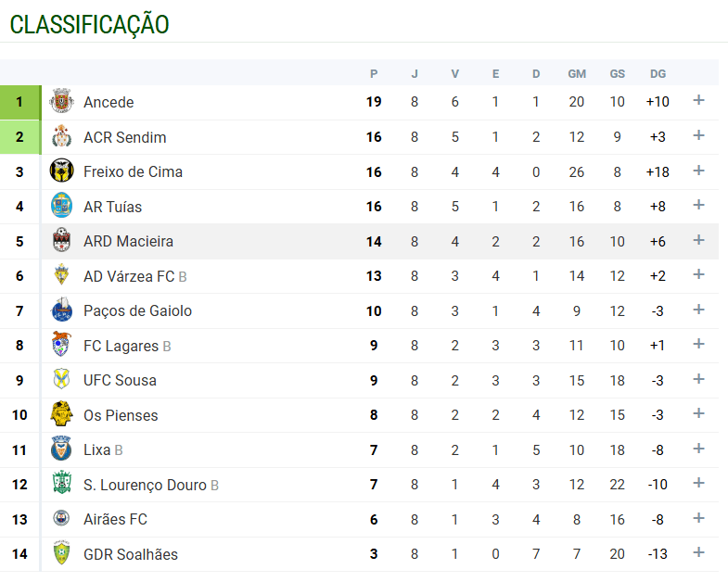Click the GDR Soalhães crest icon

pyautogui.click(x=61, y=554)
